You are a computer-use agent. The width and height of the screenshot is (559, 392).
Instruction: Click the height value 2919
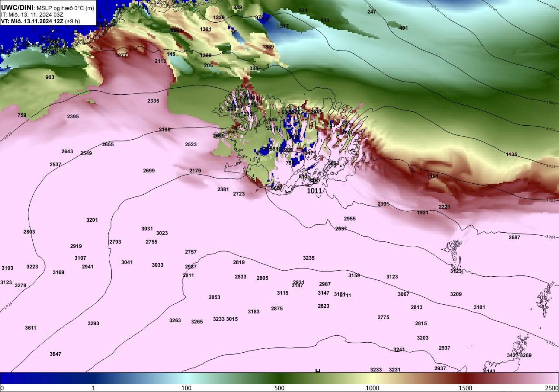coord(76,246)
